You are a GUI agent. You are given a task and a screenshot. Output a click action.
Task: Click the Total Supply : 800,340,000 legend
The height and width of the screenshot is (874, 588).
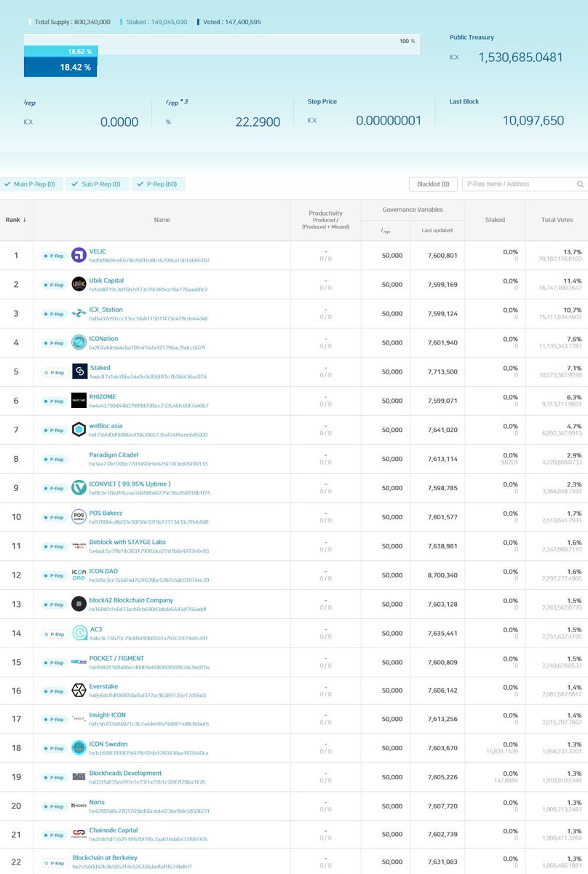[71, 22]
